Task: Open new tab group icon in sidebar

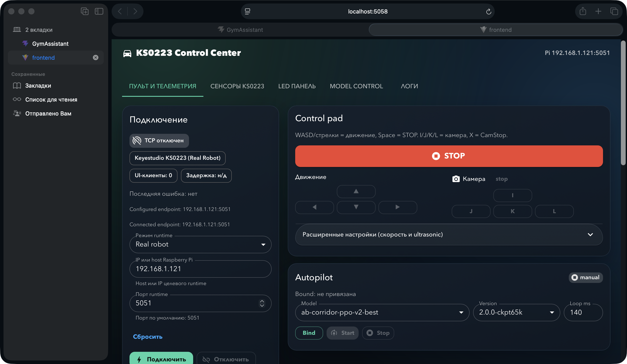Action: [85, 11]
